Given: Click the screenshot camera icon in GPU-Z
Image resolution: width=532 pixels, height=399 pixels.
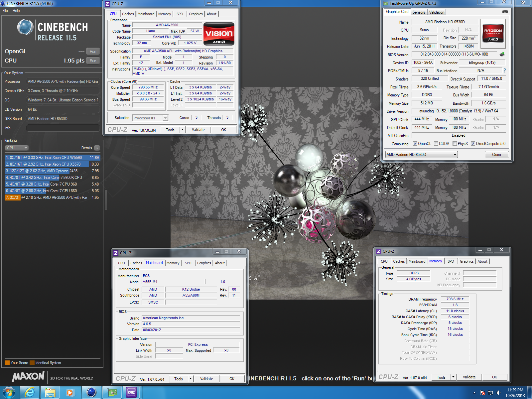Looking at the screenshot, I should pos(505,12).
